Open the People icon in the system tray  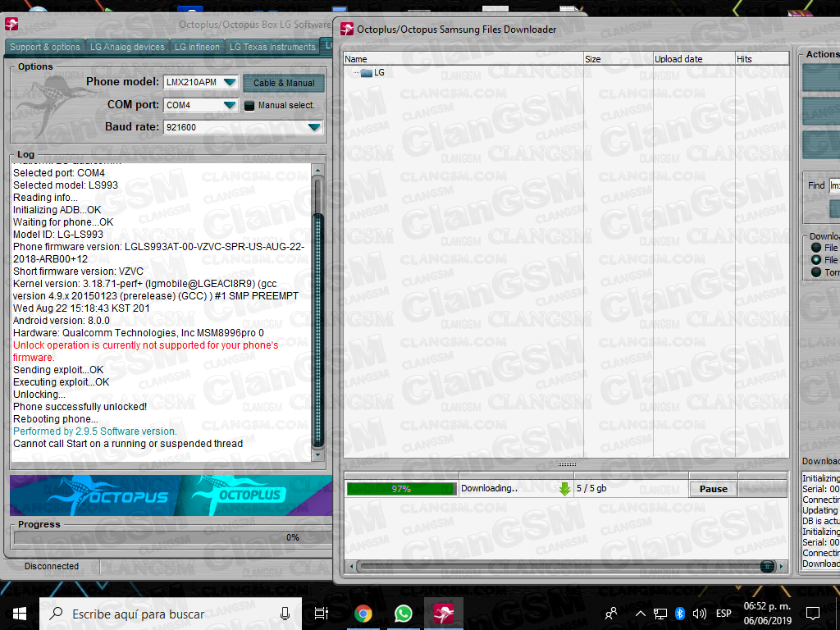[610, 614]
